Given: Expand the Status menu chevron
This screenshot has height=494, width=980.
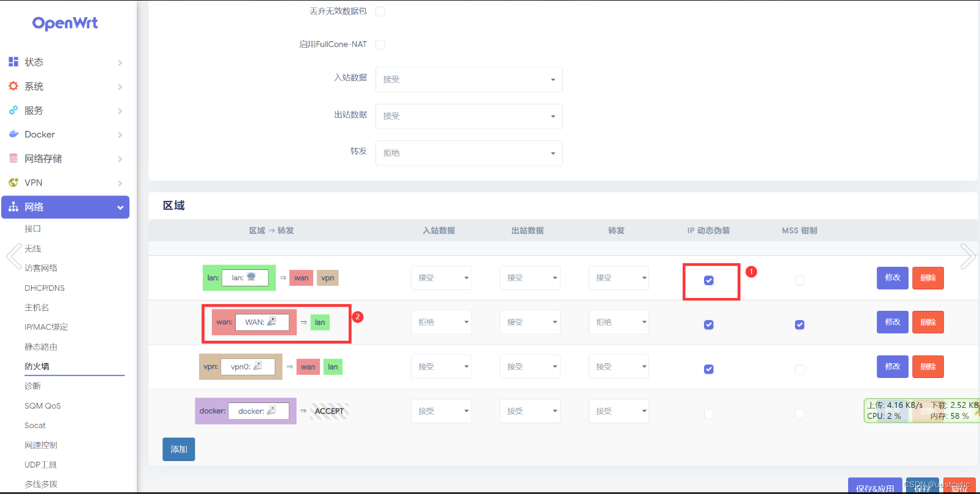Looking at the screenshot, I should [x=120, y=63].
